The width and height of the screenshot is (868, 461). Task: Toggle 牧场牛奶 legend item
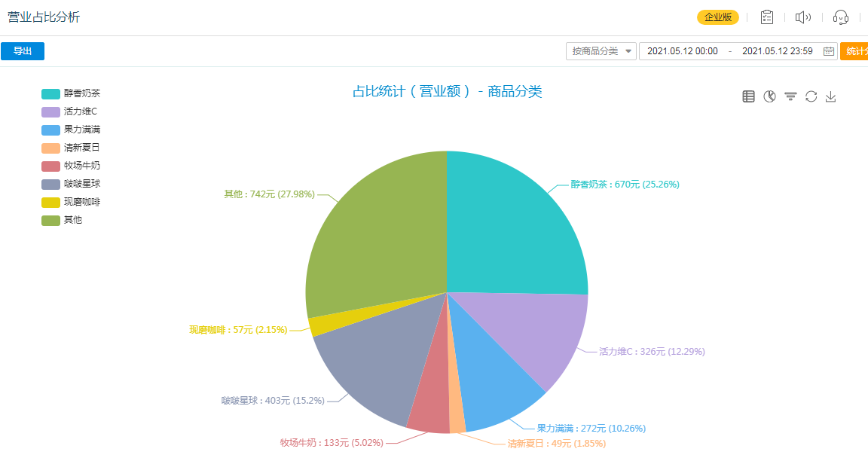pyautogui.click(x=70, y=166)
